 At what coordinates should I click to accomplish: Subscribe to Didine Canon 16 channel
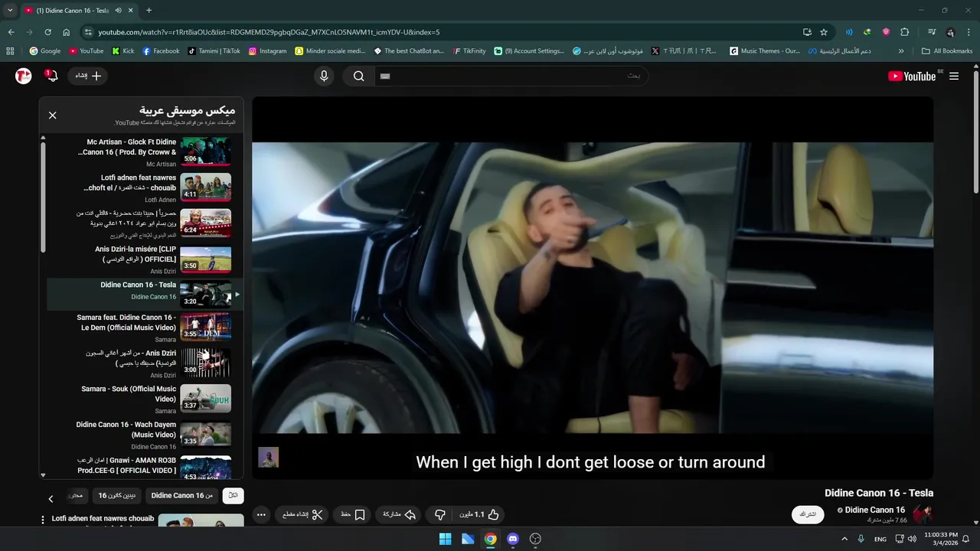pos(808,514)
